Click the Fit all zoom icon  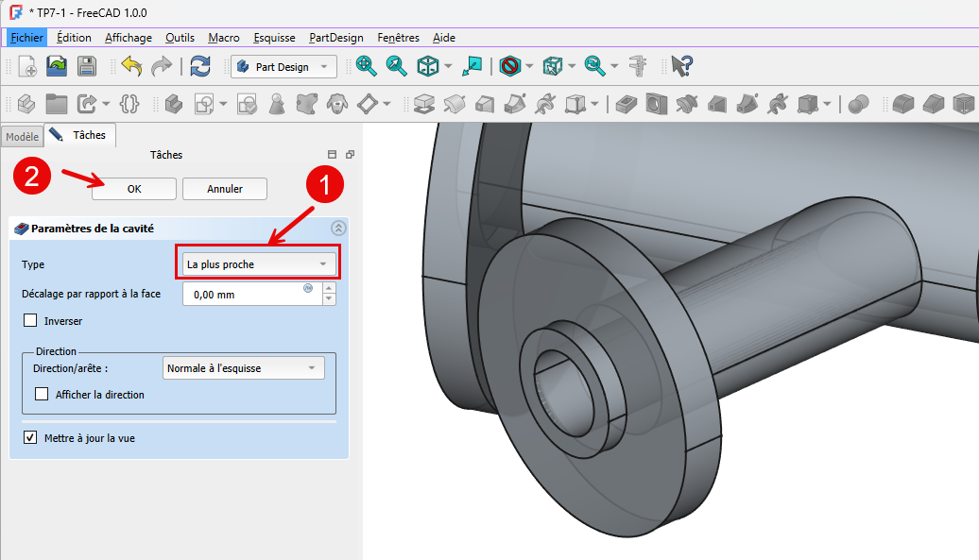point(366,66)
